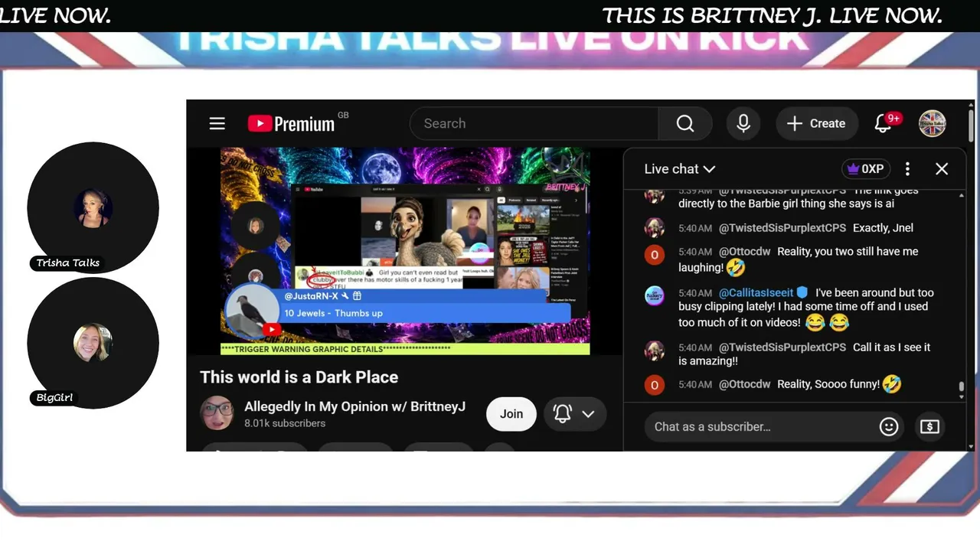Click the 'Exactly, Jnel' chat message text
The width and height of the screenshot is (980, 551).
(x=883, y=227)
